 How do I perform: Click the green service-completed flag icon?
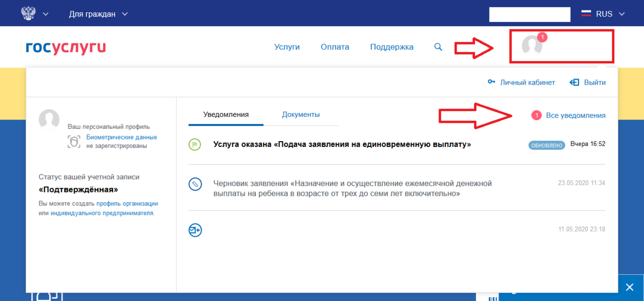[x=195, y=144]
